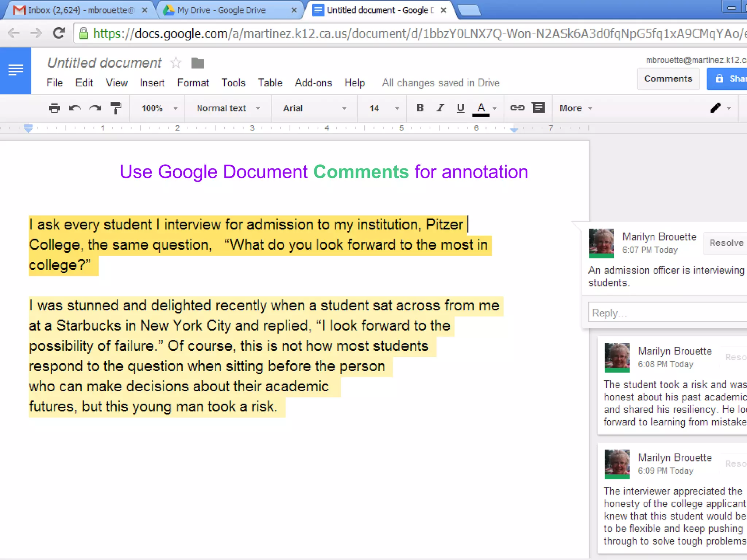The height and width of the screenshot is (560, 747).
Task: Click the Undo arrow icon
Action: tap(75, 108)
